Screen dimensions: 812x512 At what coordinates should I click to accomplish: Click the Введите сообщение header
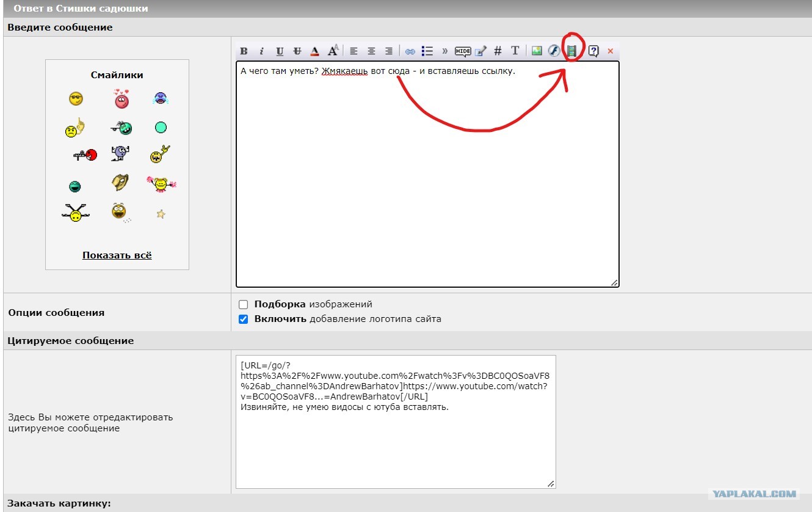pos(60,27)
